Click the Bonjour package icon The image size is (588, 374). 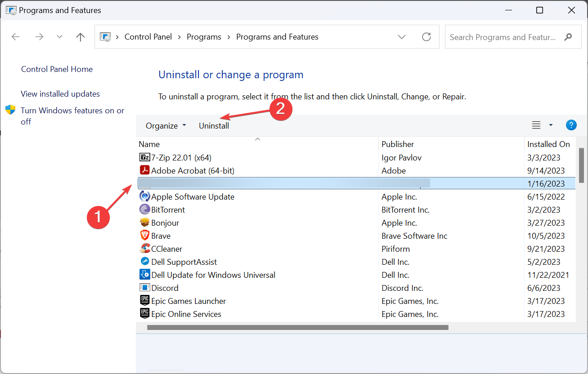click(144, 223)
